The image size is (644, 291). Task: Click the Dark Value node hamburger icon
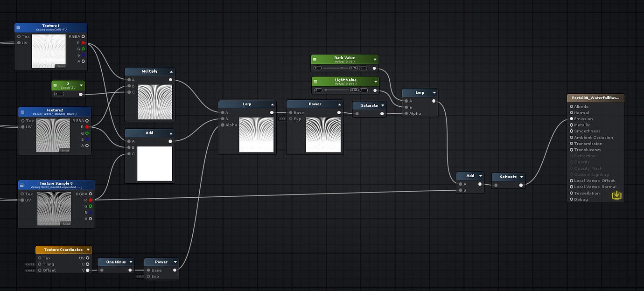pos(315,60)
